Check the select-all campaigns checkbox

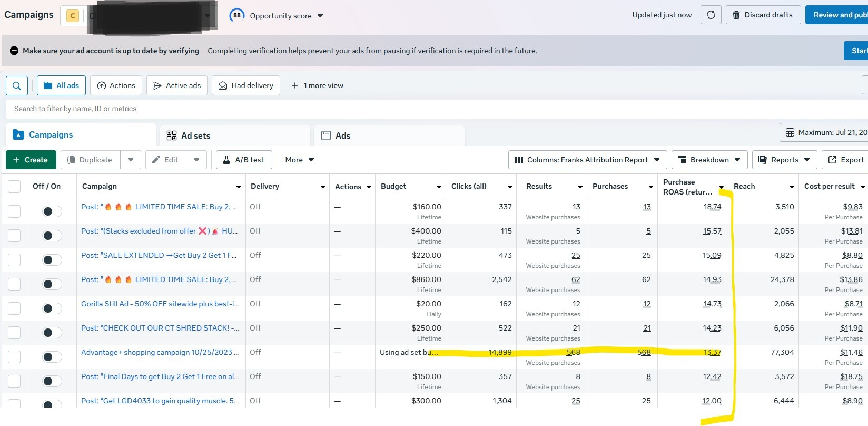click(14, 187)
